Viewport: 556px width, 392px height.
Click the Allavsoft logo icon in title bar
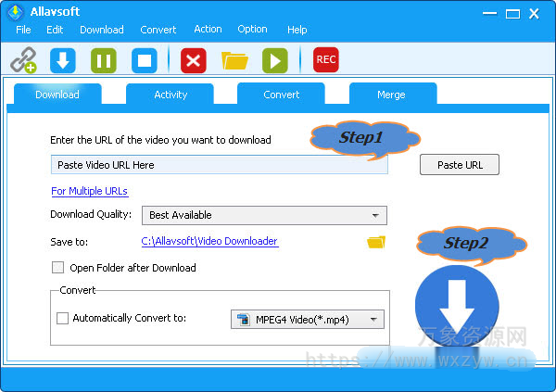[15, 12]
